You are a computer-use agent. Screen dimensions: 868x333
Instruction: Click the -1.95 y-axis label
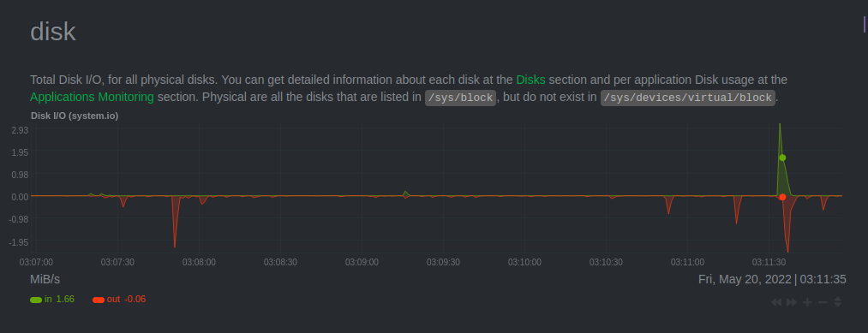click(18, 241)
